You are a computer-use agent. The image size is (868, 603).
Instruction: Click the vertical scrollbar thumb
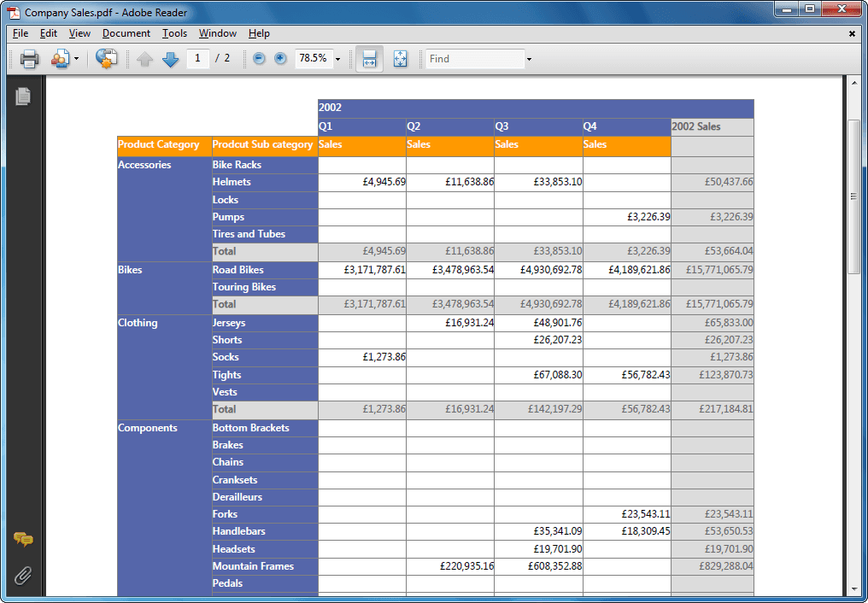click(x=854, y=196)
